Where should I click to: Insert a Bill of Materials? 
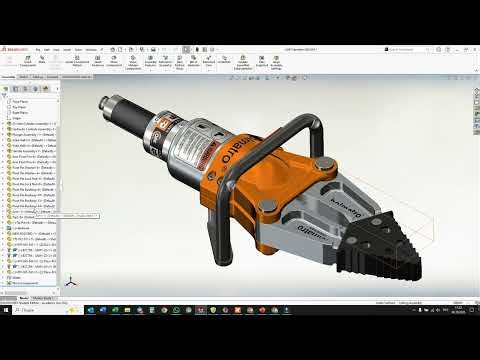click(194, 61)
